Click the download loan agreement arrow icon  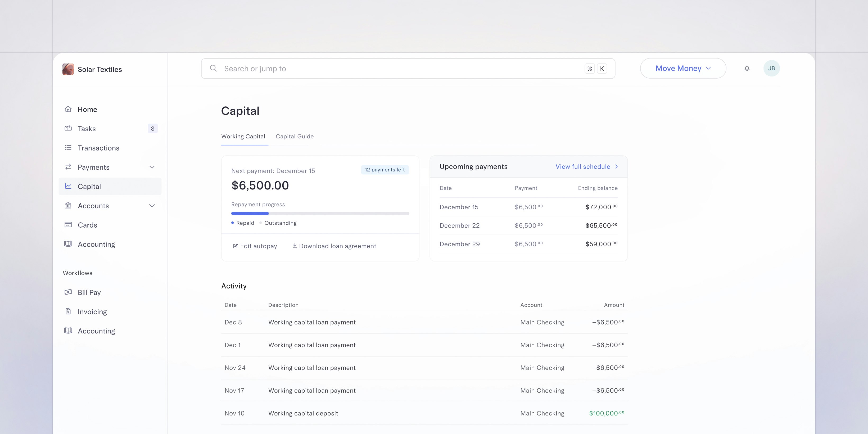point(295,246)
